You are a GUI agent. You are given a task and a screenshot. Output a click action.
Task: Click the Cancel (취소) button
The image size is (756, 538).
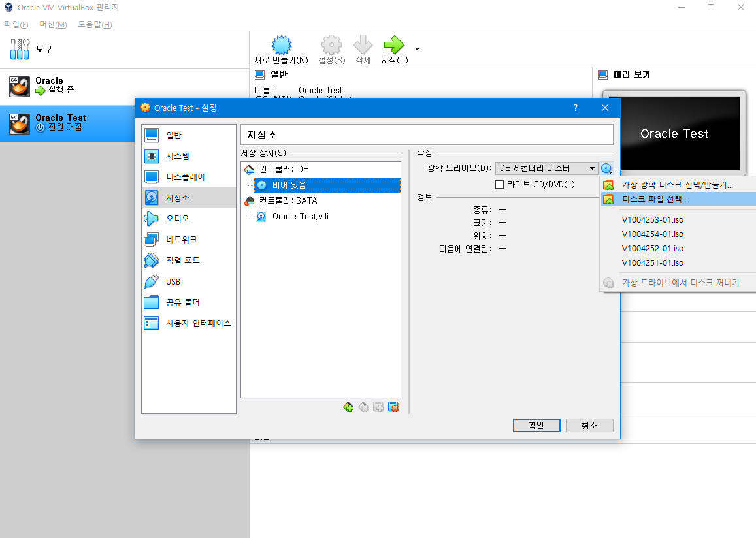(589, 425)
